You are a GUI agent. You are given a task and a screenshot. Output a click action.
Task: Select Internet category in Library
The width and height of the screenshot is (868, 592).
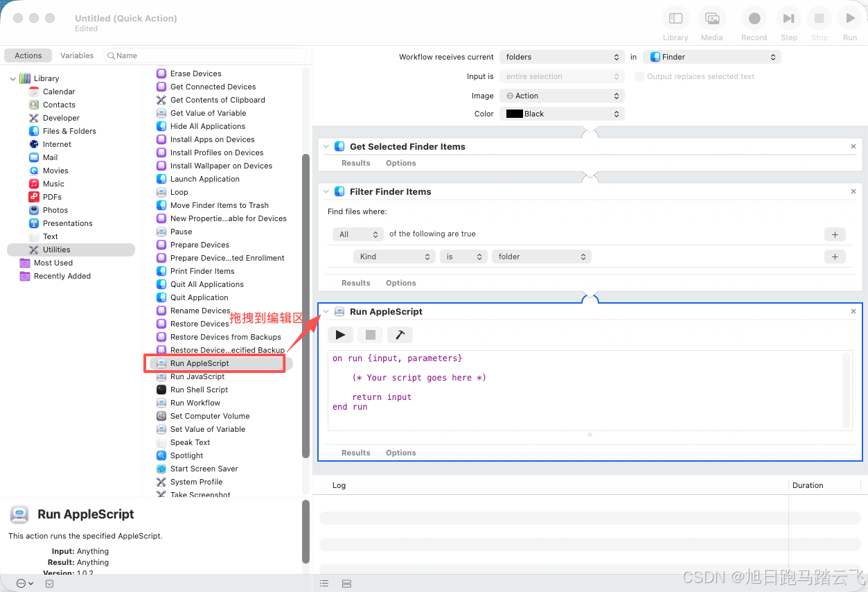pos(57,144)
